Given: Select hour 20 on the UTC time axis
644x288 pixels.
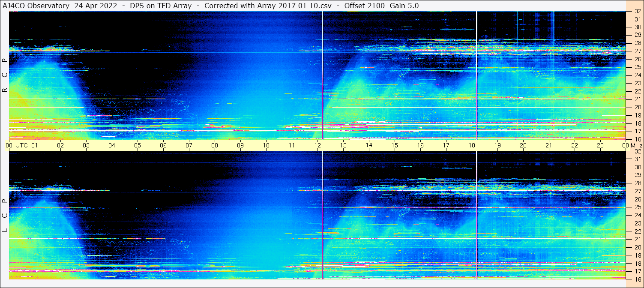Looking at the screenshot, I should pos(523,145).
